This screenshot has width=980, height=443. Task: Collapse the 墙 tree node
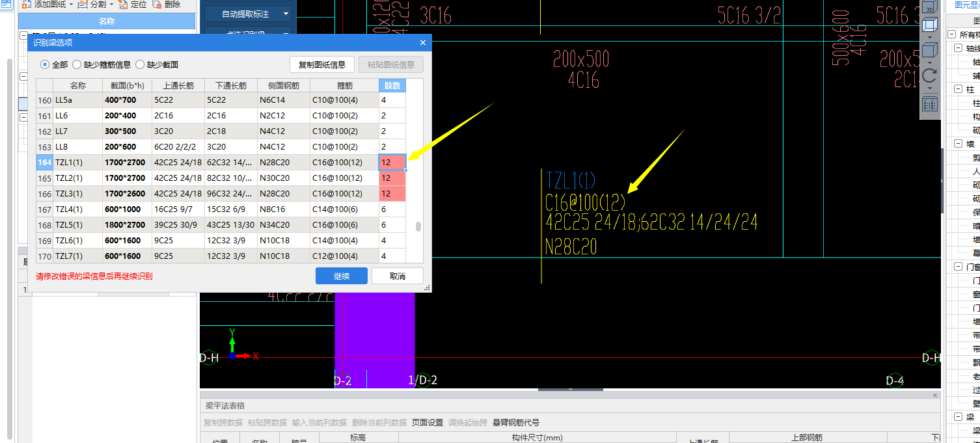[959, 144]
